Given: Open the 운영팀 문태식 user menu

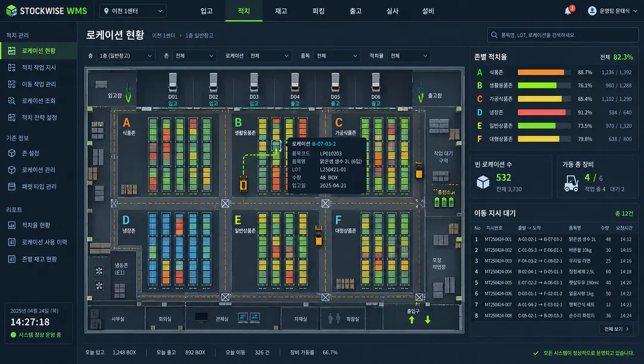Looking at the screenshot, I should point(613,11).
